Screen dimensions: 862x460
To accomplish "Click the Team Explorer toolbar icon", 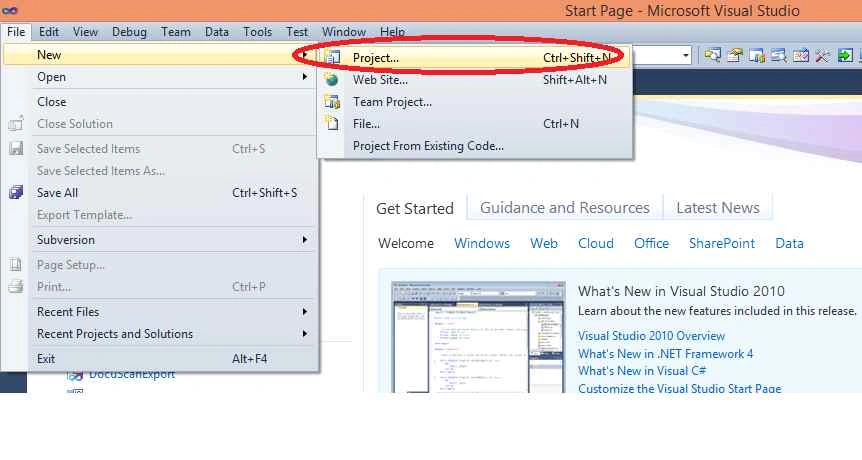I will point(756,55).
